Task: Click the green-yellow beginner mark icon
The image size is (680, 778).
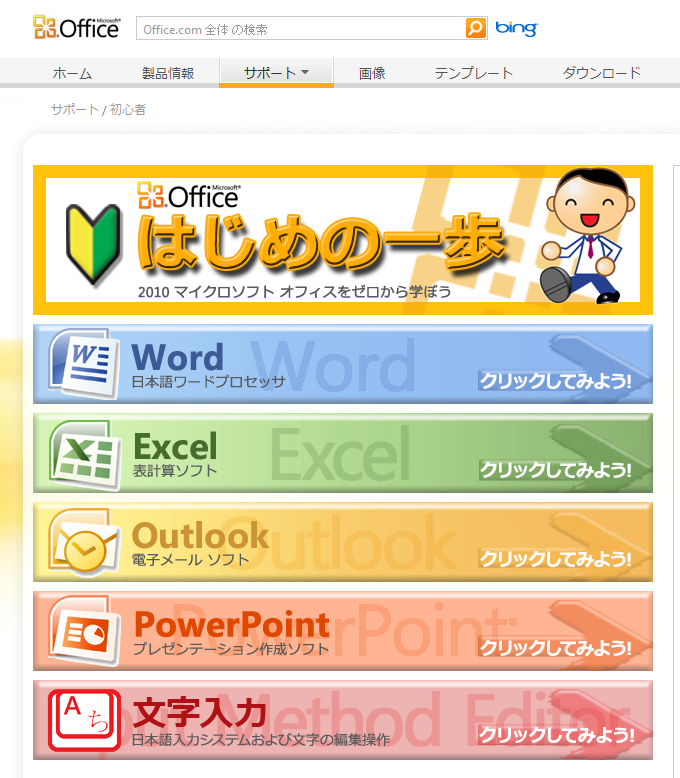Action: (93, 244)
